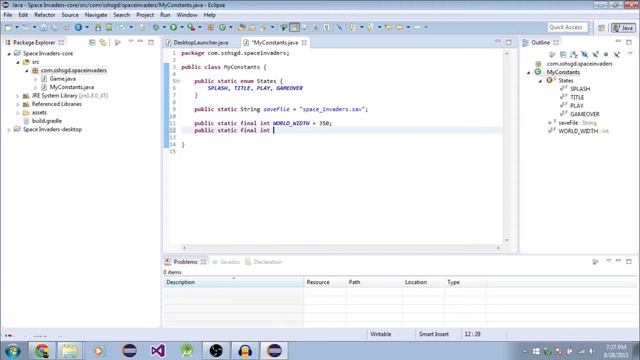Image resolution: width=640 pixels, height=360 pixels.
Task: Minimize the Package Explorer panel
Action: [140, 42]
